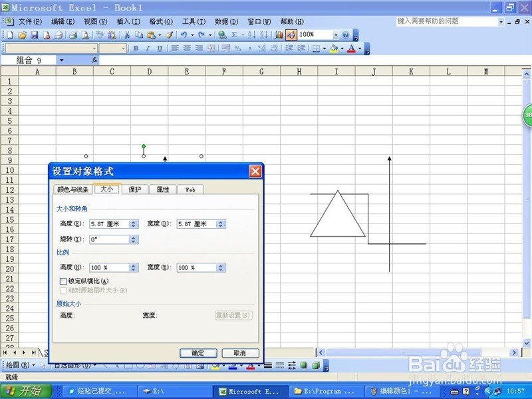Viewport: 532px width, 399px height.
Task: Open the Font Color dropdown arrow
Action: pyautogui.click(x=360, y=49)
